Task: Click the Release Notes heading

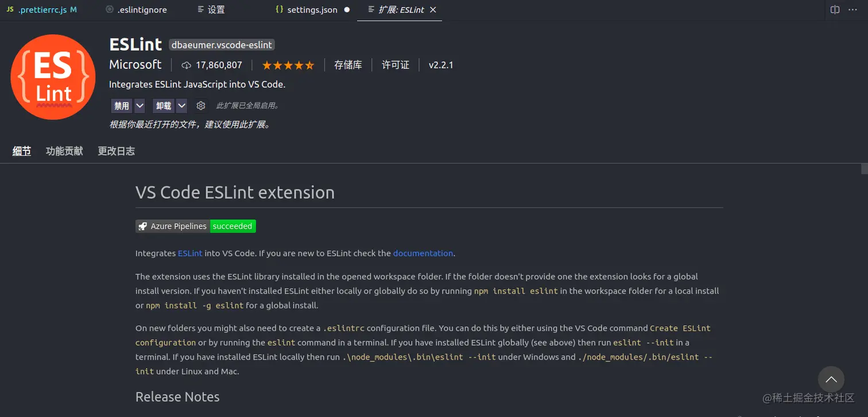Action: point(177,397)
